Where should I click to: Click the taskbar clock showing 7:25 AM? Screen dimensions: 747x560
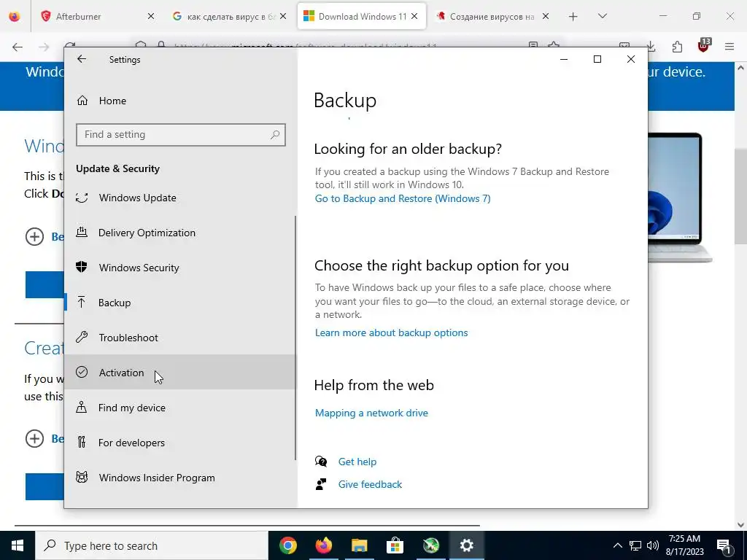click(684, 545)
